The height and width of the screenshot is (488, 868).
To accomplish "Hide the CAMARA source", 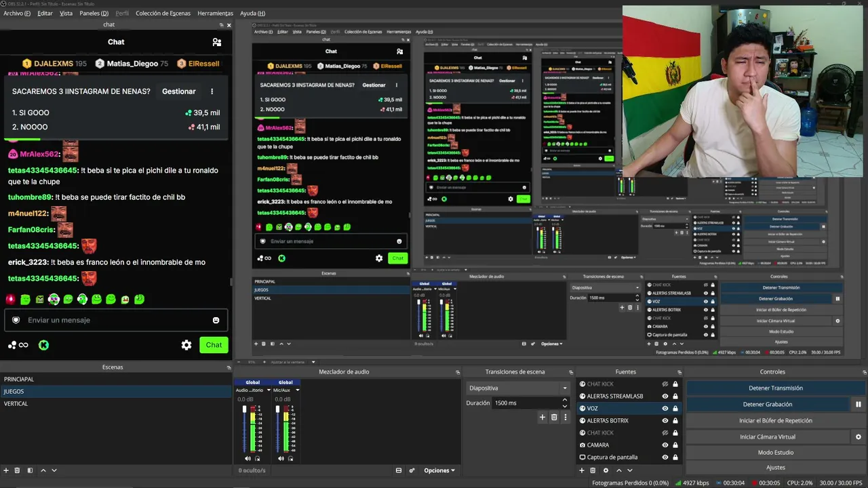I will [665, 445].
